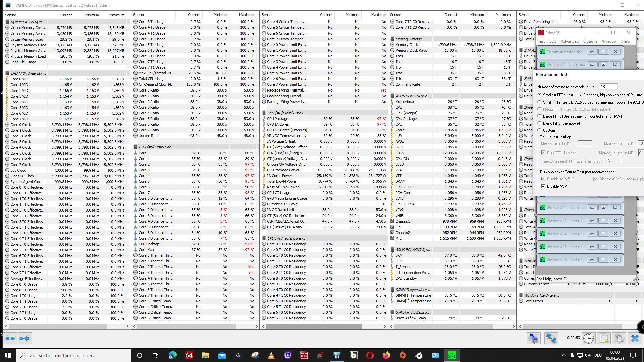Open the Mail app on taskbar
644x362 pixels.
222,355
